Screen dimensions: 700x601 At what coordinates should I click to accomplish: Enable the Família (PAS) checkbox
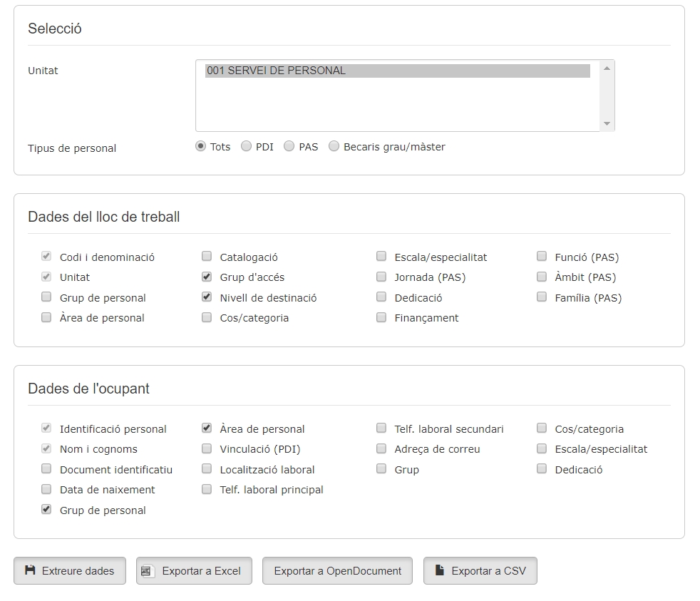tap(542, 297)
